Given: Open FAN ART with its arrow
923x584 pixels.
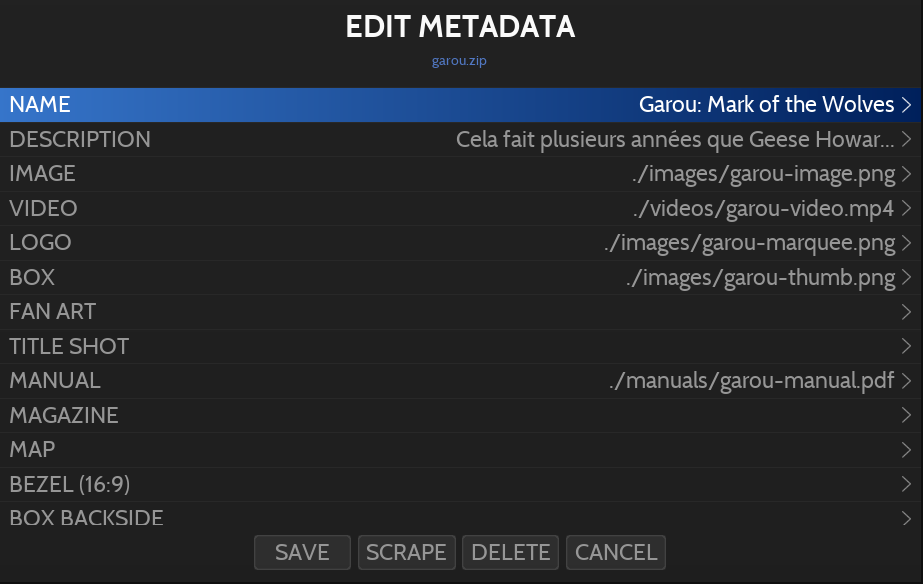Looking at the screenshot, I should pyautogui.click(x=906, y=312).
